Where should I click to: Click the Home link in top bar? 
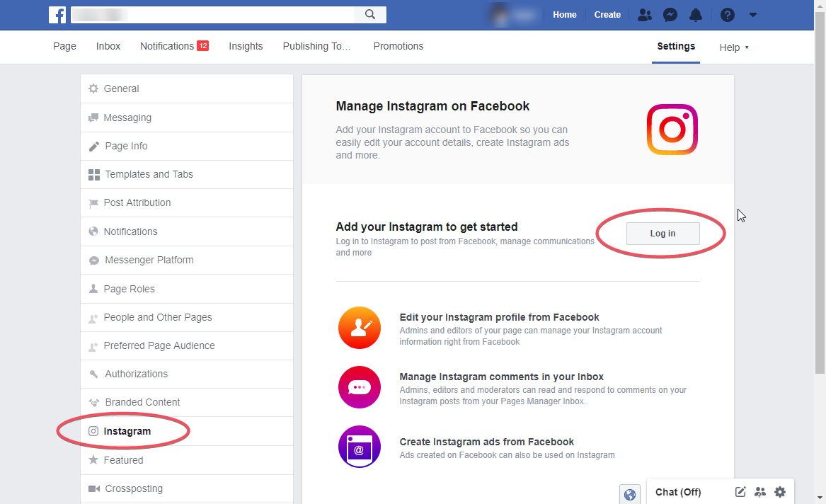[565, 15]
